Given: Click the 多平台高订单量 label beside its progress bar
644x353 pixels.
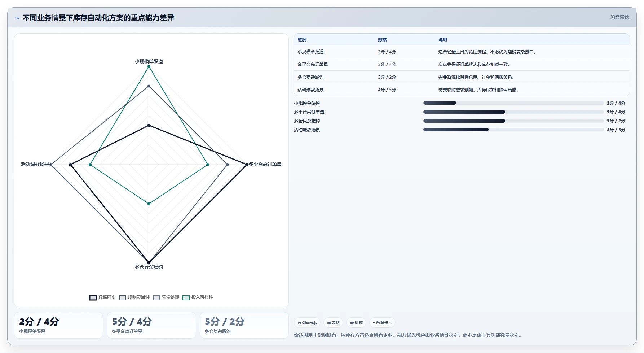Looking at the screenshot, I should [309, 112].
